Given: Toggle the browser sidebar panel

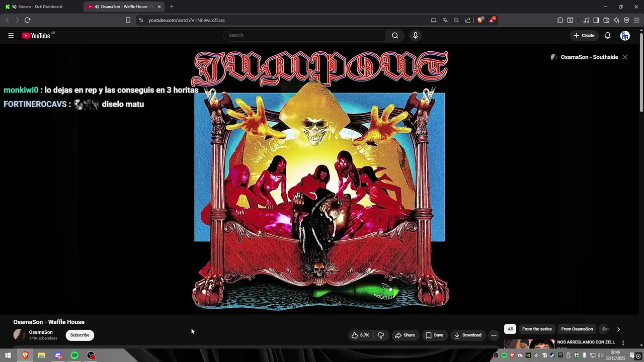Looking at the screenshot, I should click(596, 20).
